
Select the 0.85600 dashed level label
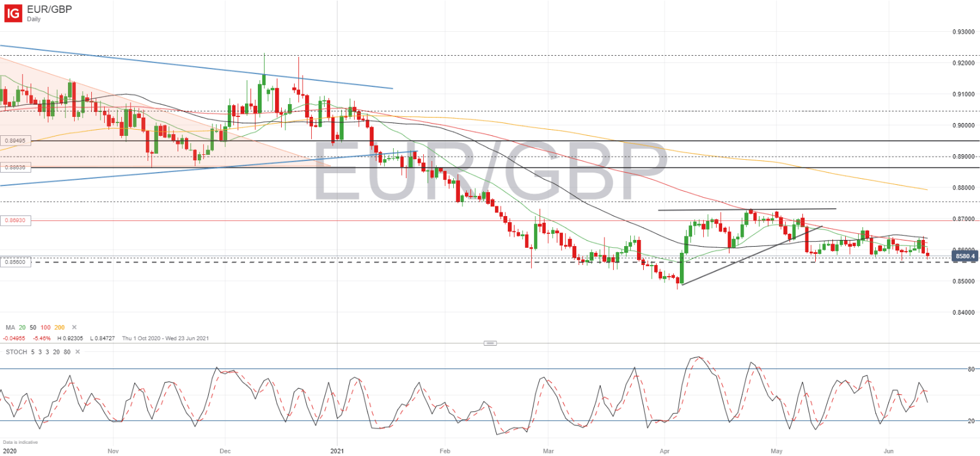(15, 262)
